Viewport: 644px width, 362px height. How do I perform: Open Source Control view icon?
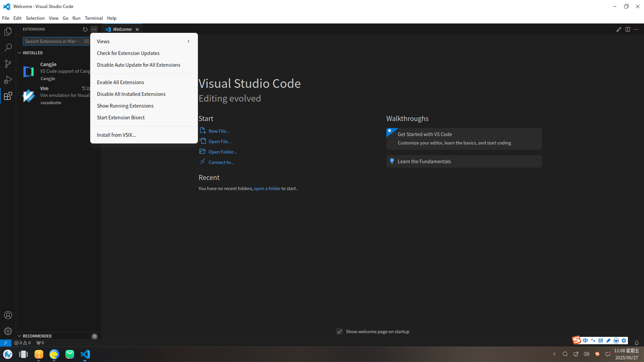coord(8,64)
